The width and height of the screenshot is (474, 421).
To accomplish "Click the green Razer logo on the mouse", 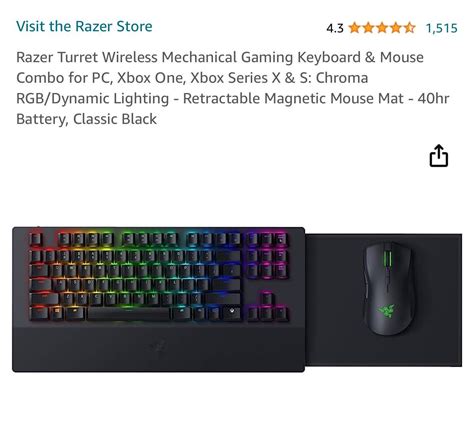I will click(x=386, y=311).
